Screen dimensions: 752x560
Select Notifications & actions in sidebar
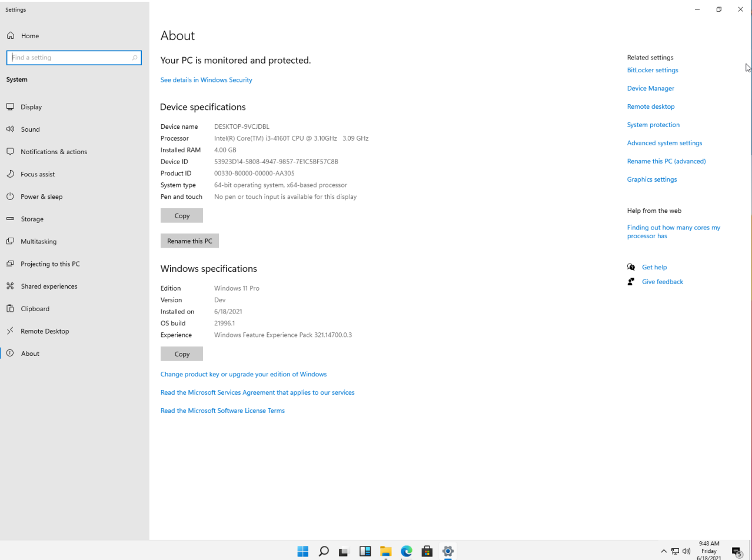(x=54, y=152)
